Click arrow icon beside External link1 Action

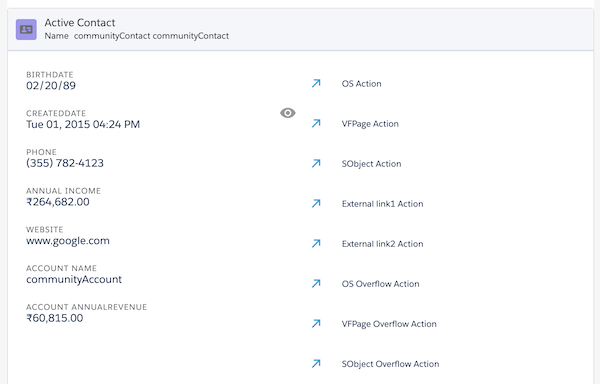pos(316,203)
